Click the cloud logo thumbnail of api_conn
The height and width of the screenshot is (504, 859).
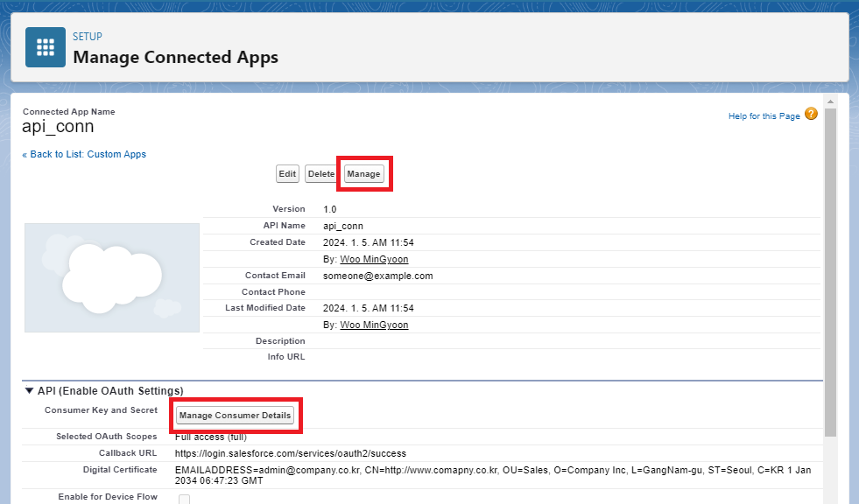click(111, 276)
